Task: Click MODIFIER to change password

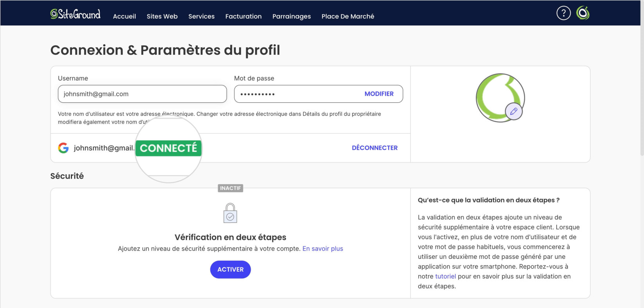Action: pyautogui.click(x=379, y=94)
